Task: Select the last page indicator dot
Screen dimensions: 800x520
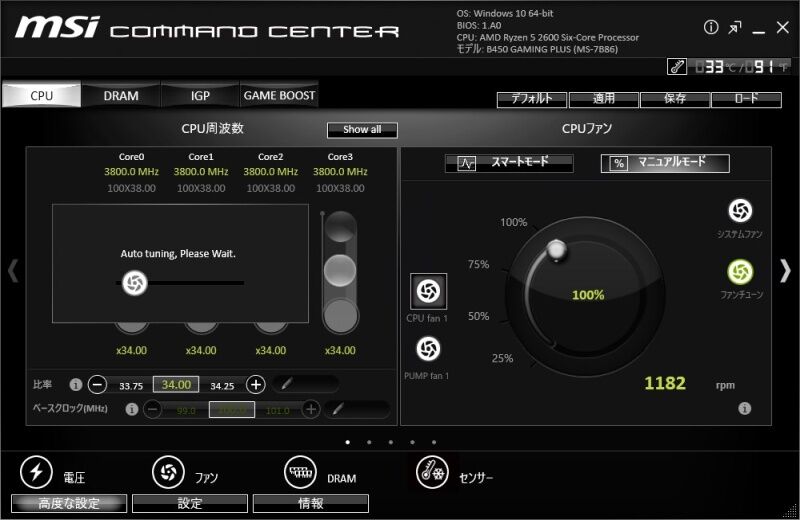Action: point(434,442)
